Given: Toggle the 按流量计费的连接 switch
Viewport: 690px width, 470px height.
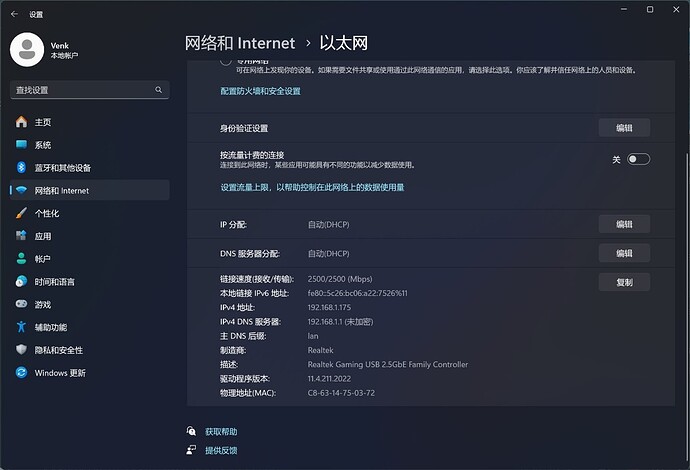Looking at the screenshot, I should 638,159.
